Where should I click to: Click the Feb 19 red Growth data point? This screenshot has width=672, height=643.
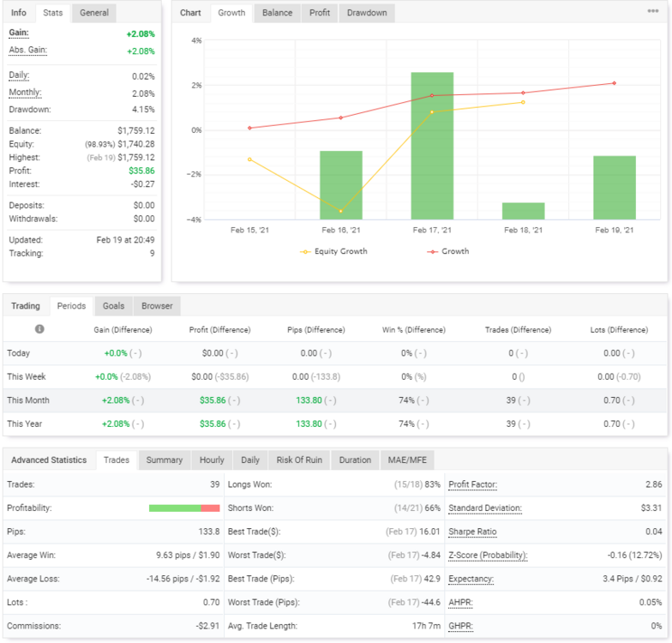point(614,83)
